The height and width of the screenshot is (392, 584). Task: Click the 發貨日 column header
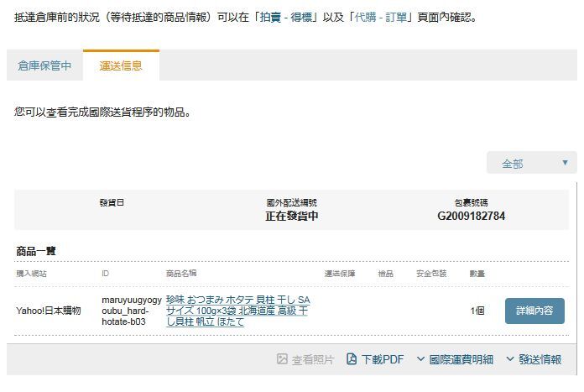[x=112, y=202]
